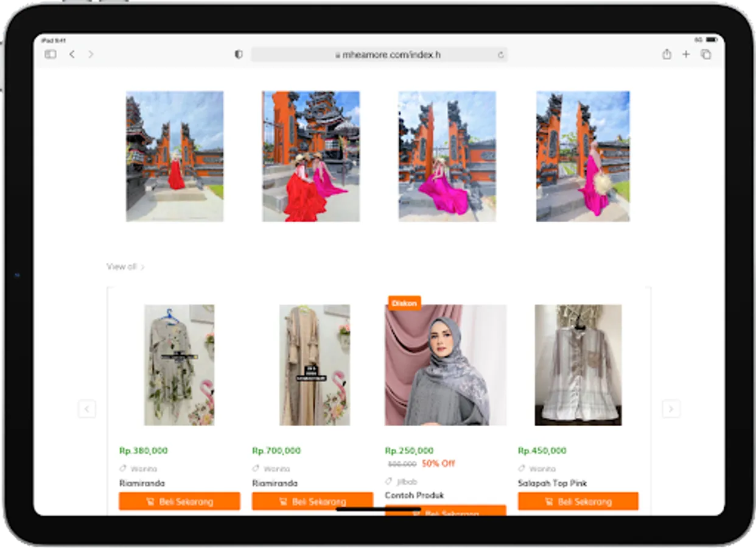Open the privacy shield icon
Screen dimensions: 756x548
point(239,54)
